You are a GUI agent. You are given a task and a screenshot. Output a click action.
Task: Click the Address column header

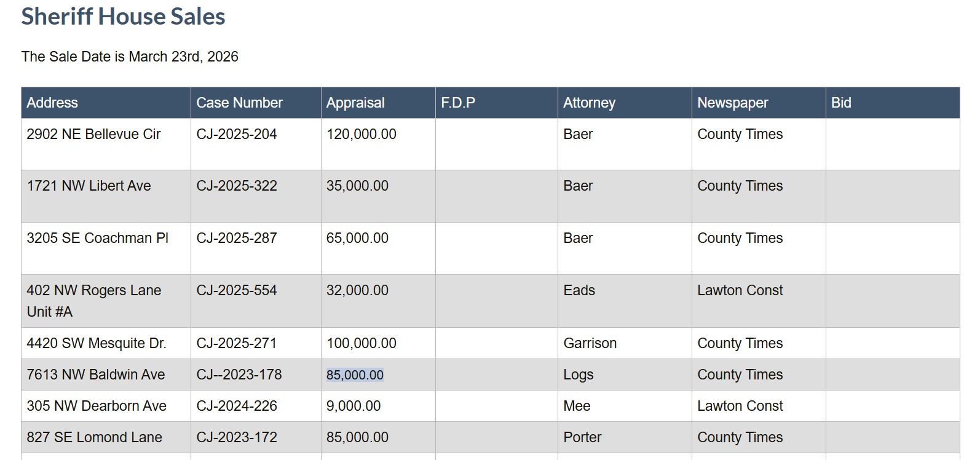coord(52,103)
